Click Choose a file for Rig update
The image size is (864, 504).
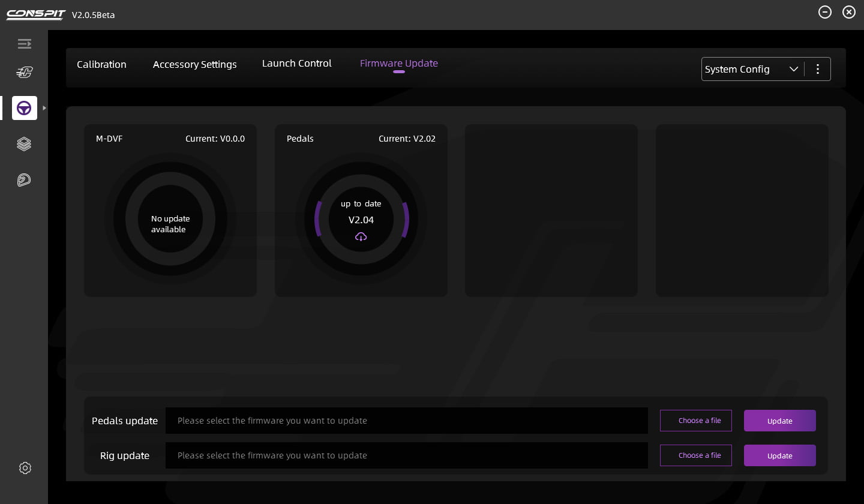click(x=695, y=455)
